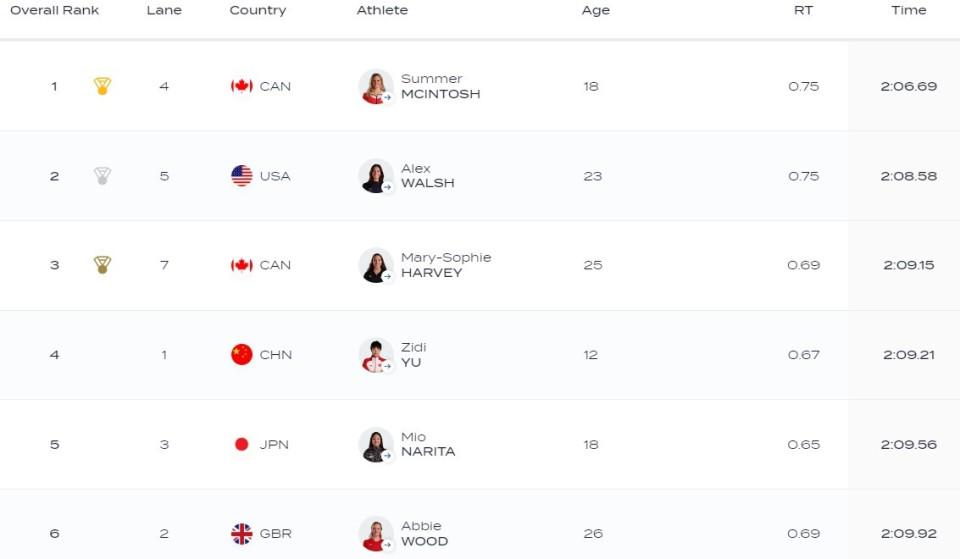Open the Mary-Sophie HARVEY athlete link
Screen dimensions: 960x559
(x=446, y=265)
